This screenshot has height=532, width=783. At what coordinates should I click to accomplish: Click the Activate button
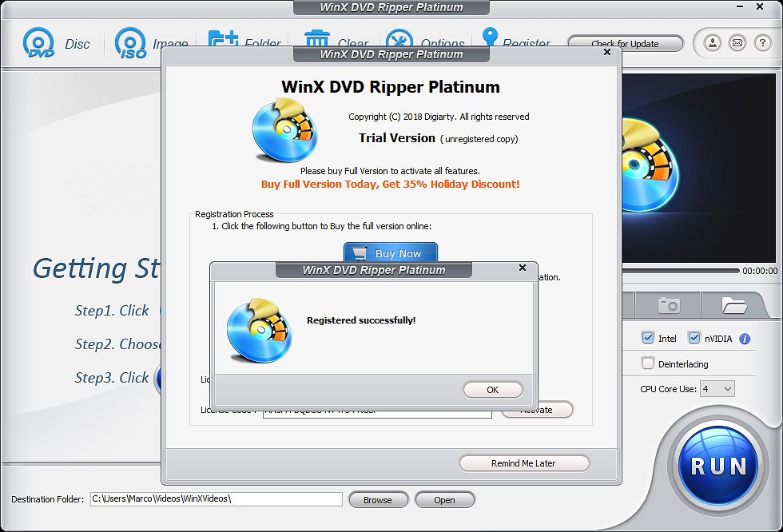click(x=537, y=411)
